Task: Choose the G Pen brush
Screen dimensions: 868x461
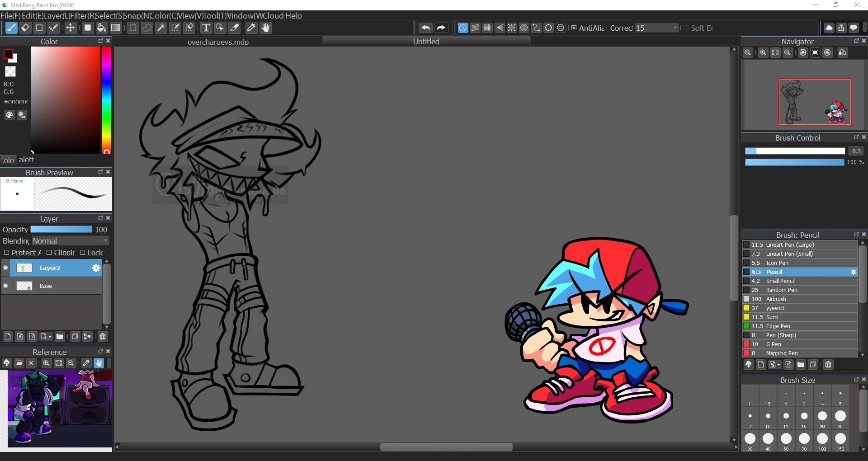Action: pos(774,344)
